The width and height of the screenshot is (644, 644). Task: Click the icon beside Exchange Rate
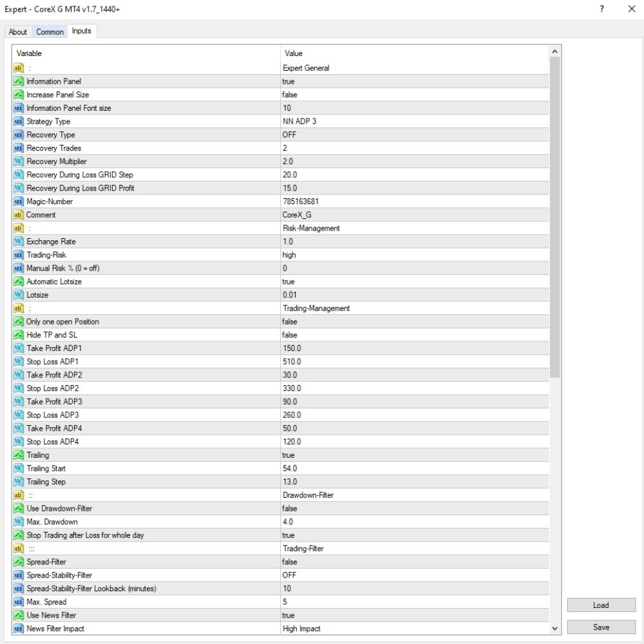pos(19,241)
